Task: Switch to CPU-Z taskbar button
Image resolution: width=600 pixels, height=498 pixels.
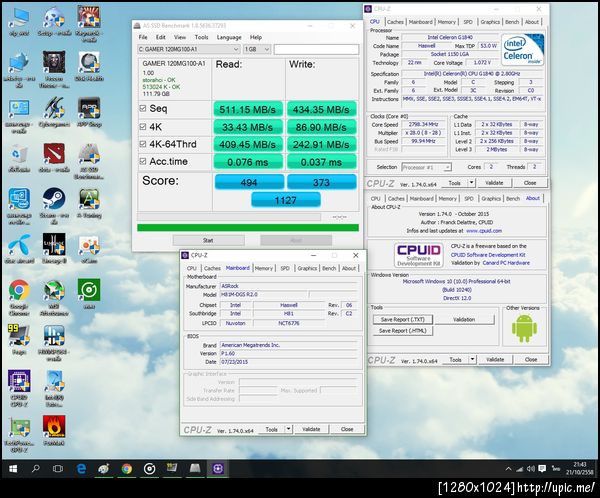Action: click(218, 469)
